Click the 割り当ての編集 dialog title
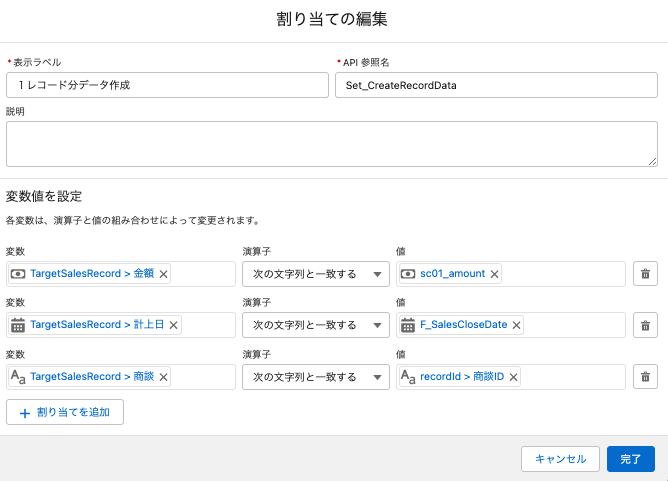The width and height of the screenshot is (668, 481). pyautogui.click(x=332, y=19)
